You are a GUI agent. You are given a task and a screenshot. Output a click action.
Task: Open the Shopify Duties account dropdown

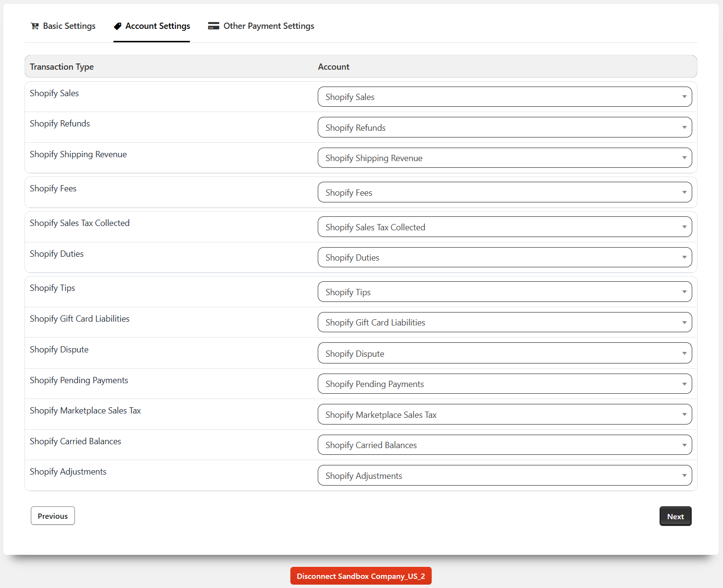[505, 257]
